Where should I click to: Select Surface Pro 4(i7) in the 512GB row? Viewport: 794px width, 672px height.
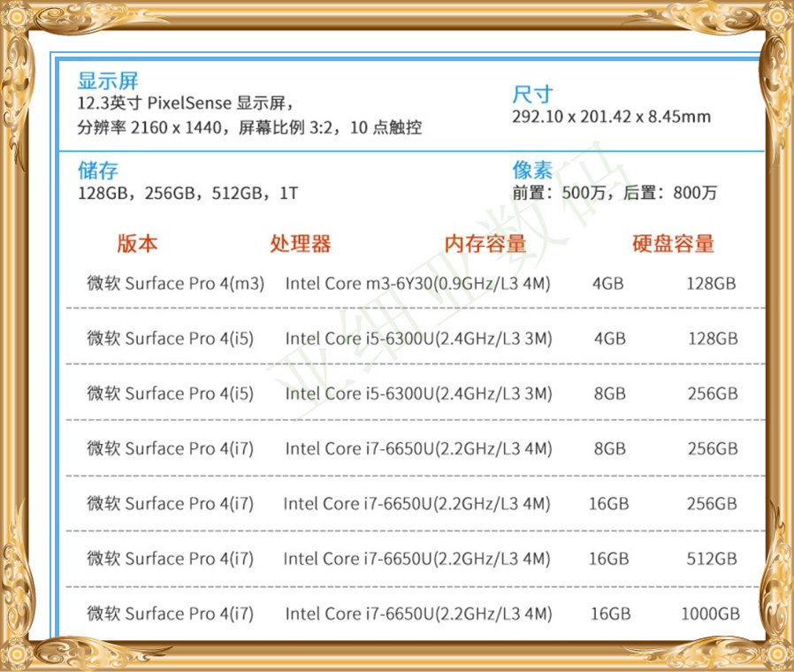pos(170,559)
